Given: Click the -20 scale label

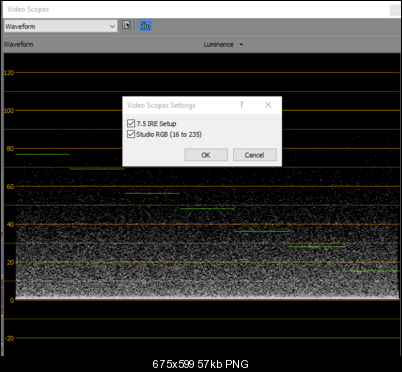Looking at the screenshot, I should (x=9, y=338).
